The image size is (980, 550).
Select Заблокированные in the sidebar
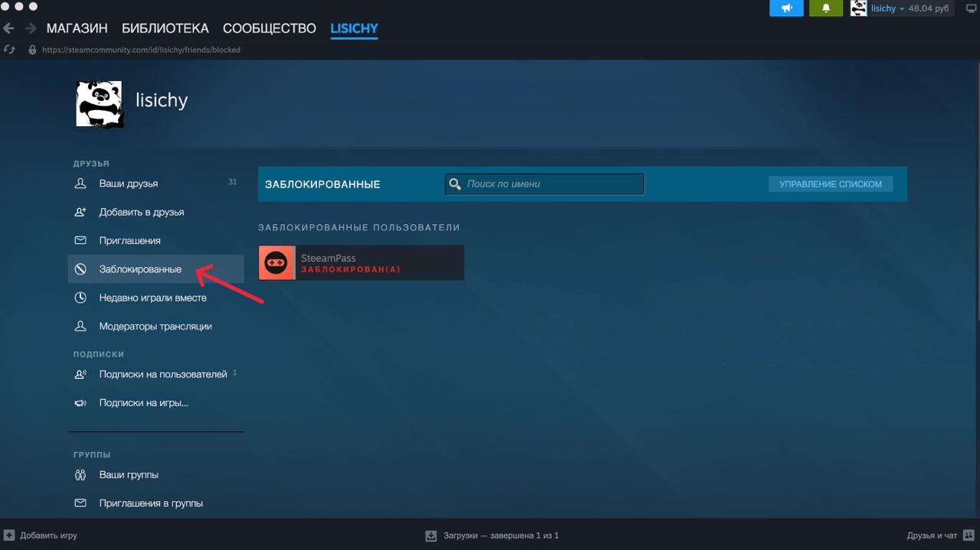click(156, 269)
